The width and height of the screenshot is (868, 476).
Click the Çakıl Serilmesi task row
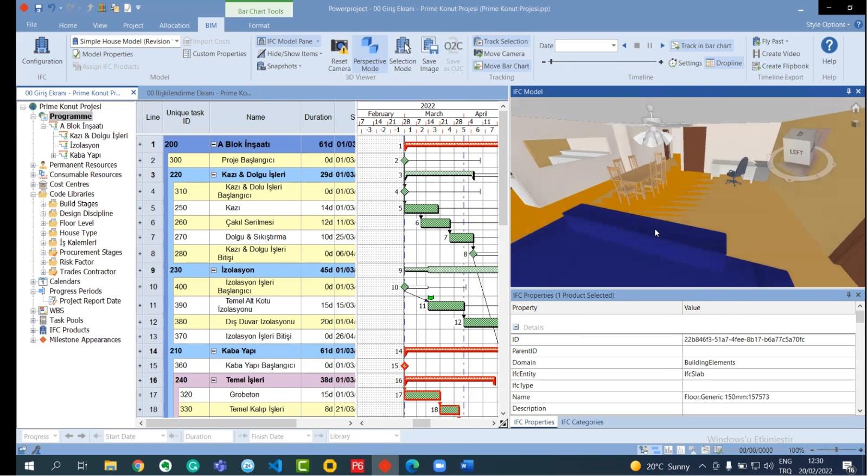250,222
